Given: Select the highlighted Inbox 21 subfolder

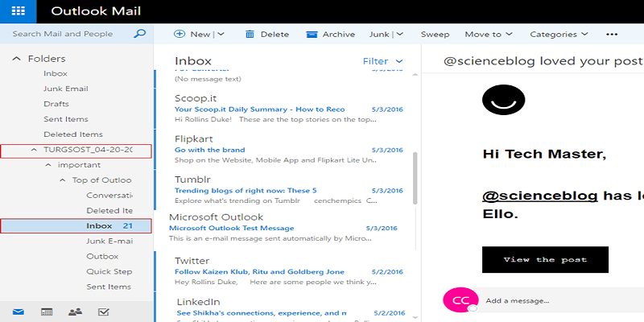Looking at the screenshot, I should (76, 226).
